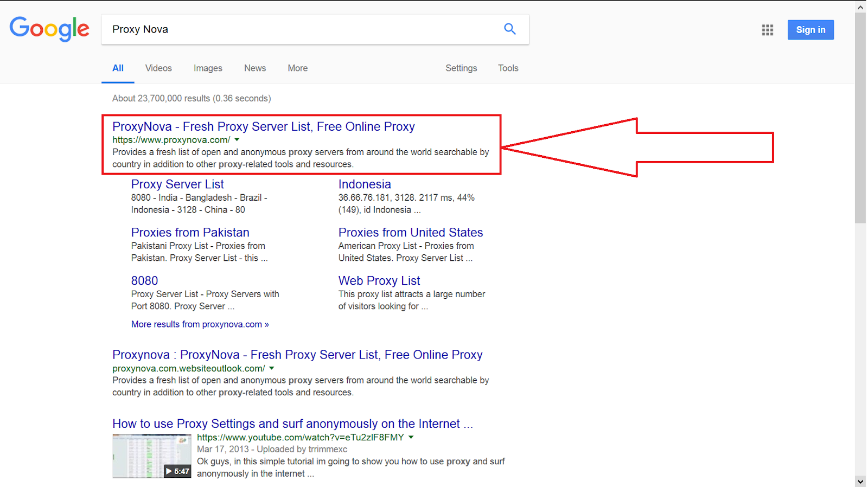Viewport: 868px width, 487px height.
Task: Open the Proxy Server List sitelink
Action: point(177,184)
